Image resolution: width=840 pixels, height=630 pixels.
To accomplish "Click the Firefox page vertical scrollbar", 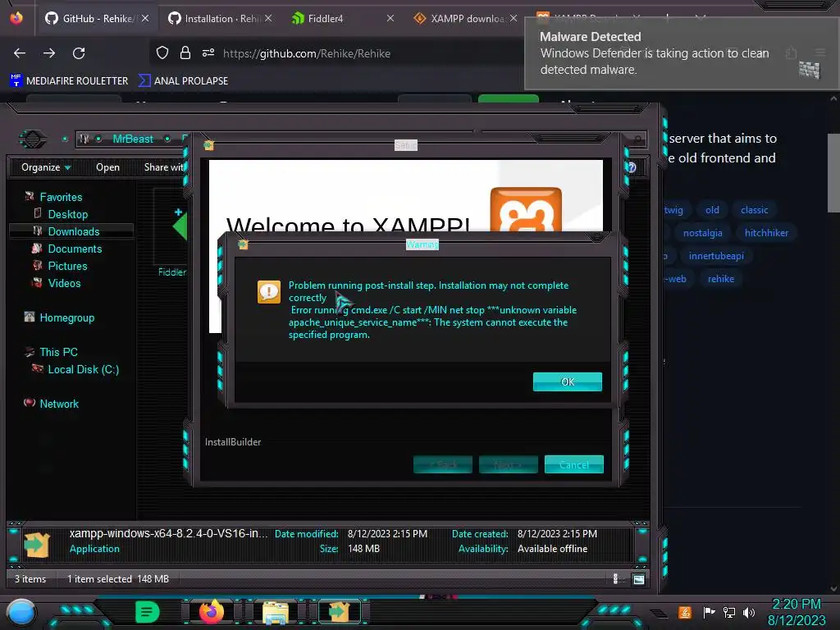I will coord(833,172).
